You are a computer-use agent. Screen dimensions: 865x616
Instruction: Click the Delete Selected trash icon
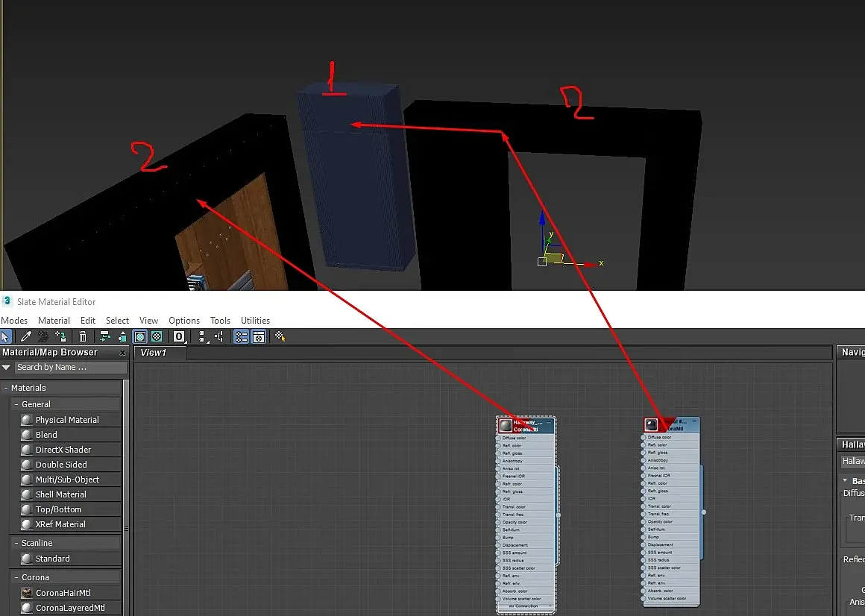83,336
